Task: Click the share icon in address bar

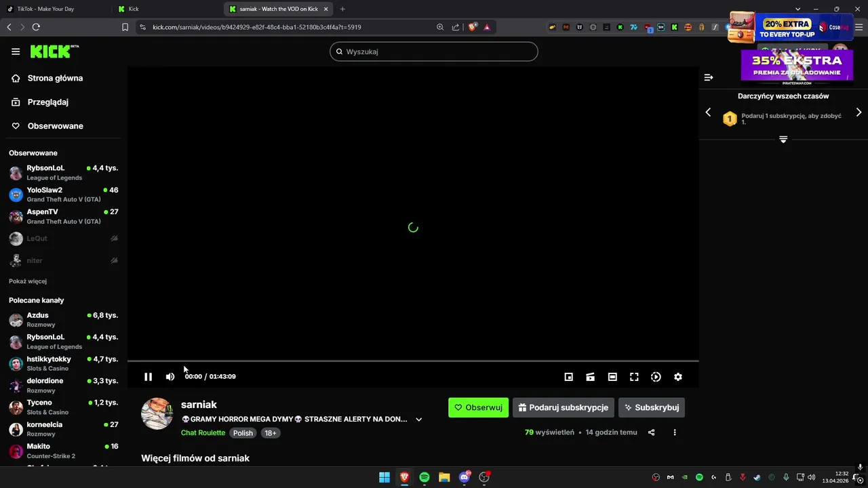Action: point(455,27)
